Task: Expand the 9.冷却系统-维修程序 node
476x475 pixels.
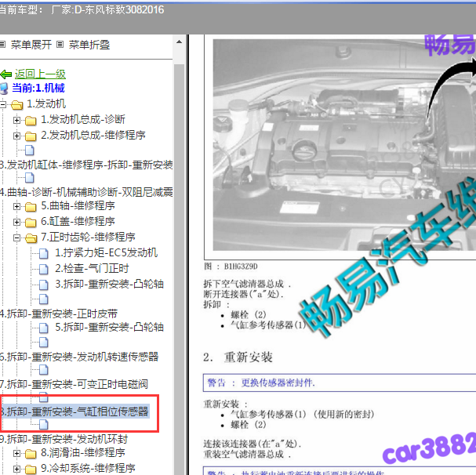Action: (x=16, y=469)
